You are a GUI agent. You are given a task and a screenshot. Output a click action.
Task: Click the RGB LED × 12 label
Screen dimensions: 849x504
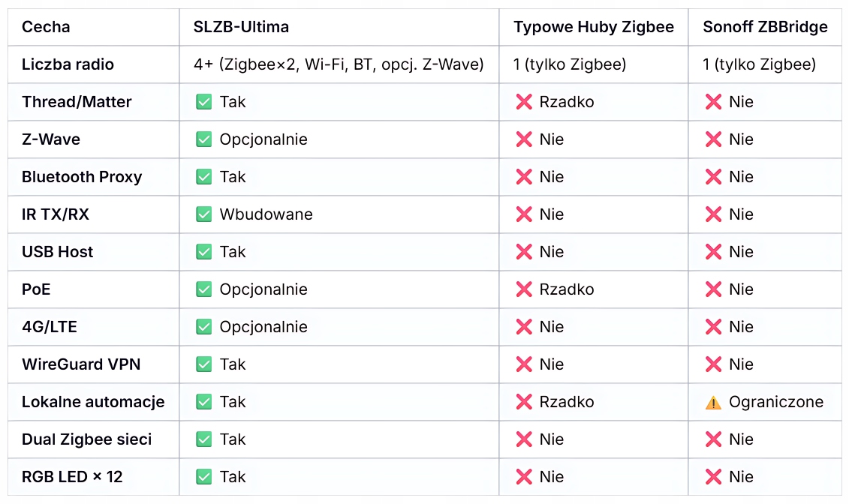(x=72, y=477)
